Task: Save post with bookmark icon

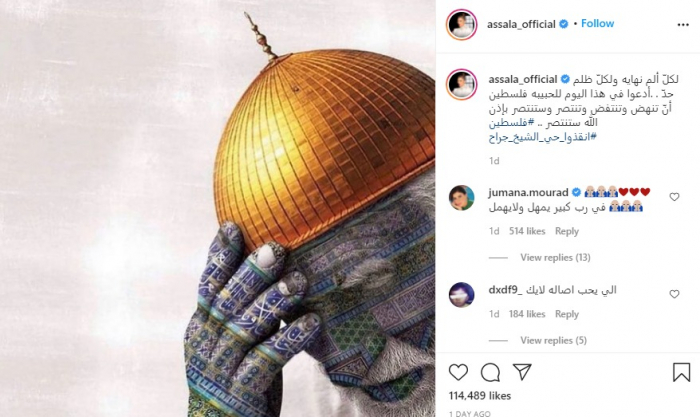Action: pos(681,372)
